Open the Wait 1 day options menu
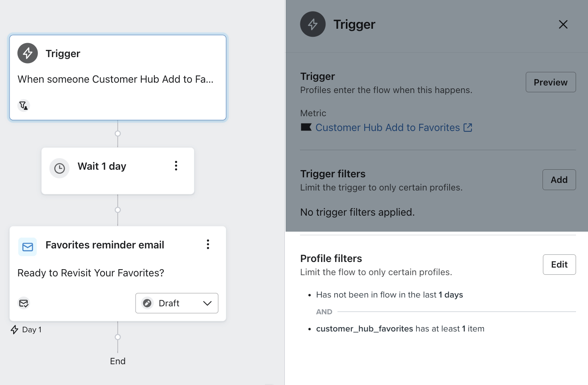The width and height of the screenshot is (588, 385). 176,166
